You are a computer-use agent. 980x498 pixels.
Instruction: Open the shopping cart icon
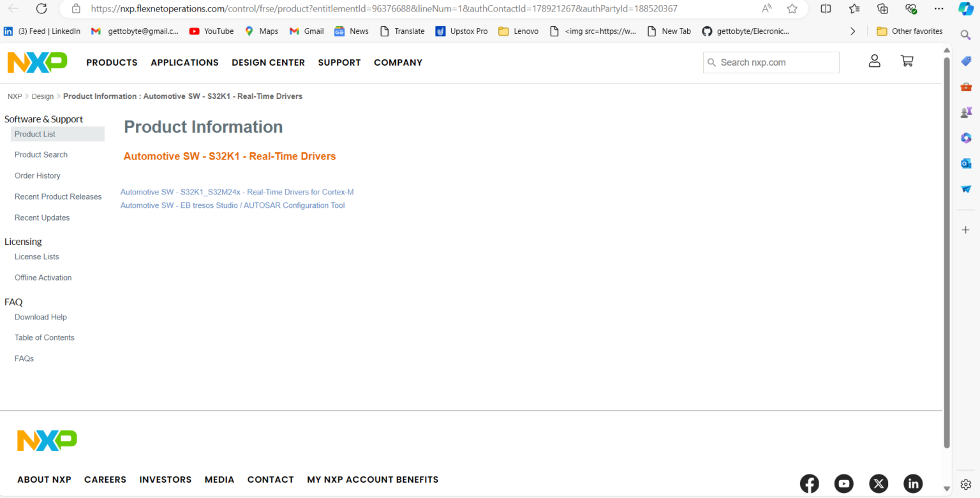(907, 61)
